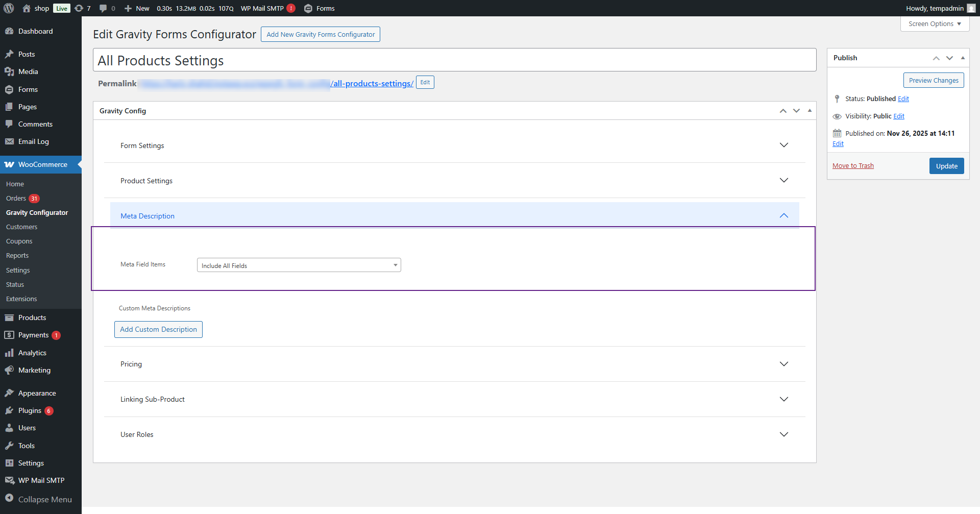Click the Tools wrench icon
The width and height of the screenshot is (980, 514).
(x=9, y=446)
